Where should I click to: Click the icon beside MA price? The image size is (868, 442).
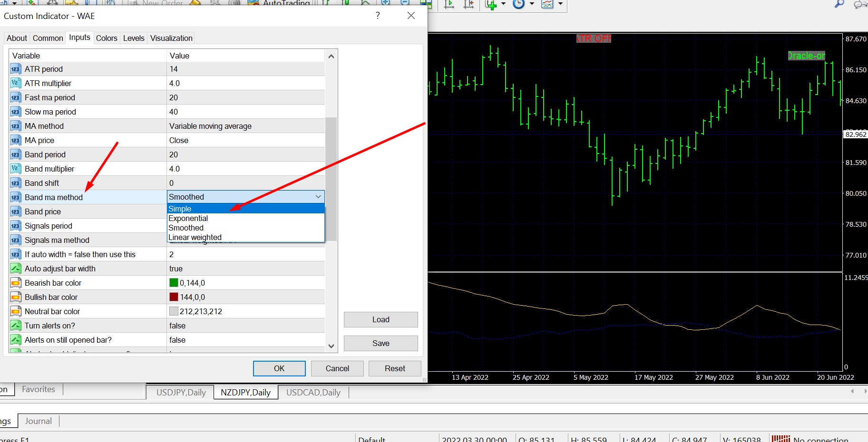(x=16, y=140)
